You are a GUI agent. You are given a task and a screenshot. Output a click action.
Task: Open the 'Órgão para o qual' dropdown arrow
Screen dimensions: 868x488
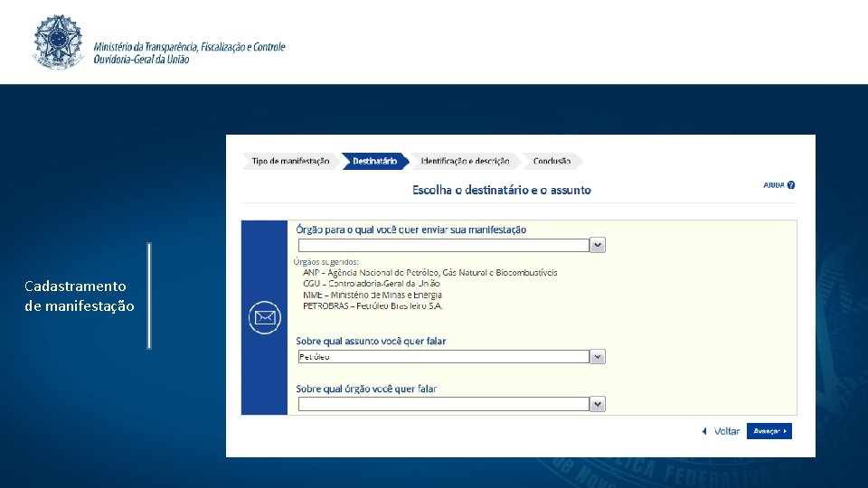click(598, 245)
